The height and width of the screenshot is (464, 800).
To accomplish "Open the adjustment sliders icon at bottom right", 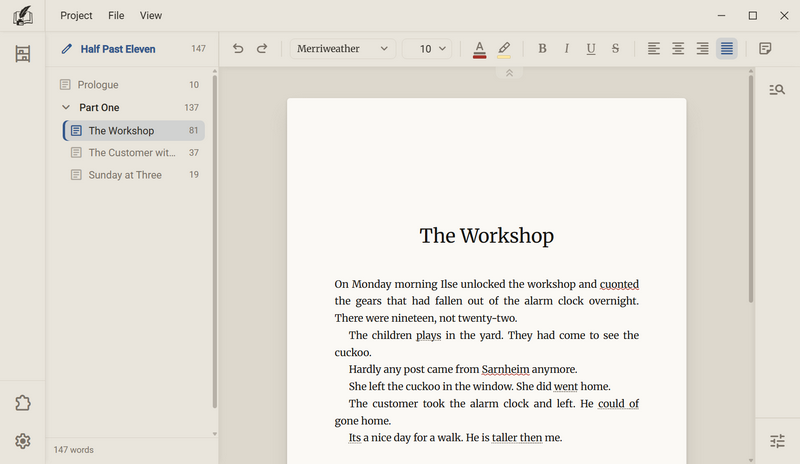I will click(777, 441).
